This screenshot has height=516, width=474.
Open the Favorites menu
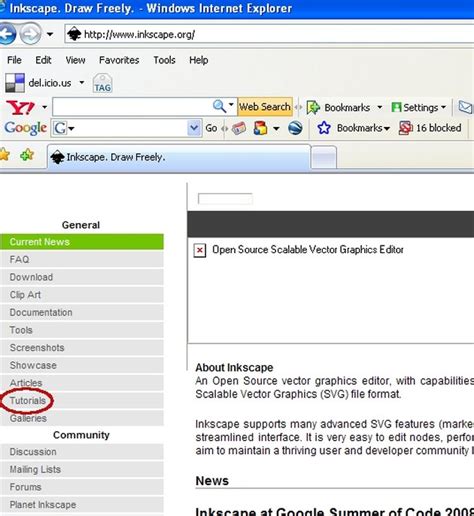click(x=119, y=60)
